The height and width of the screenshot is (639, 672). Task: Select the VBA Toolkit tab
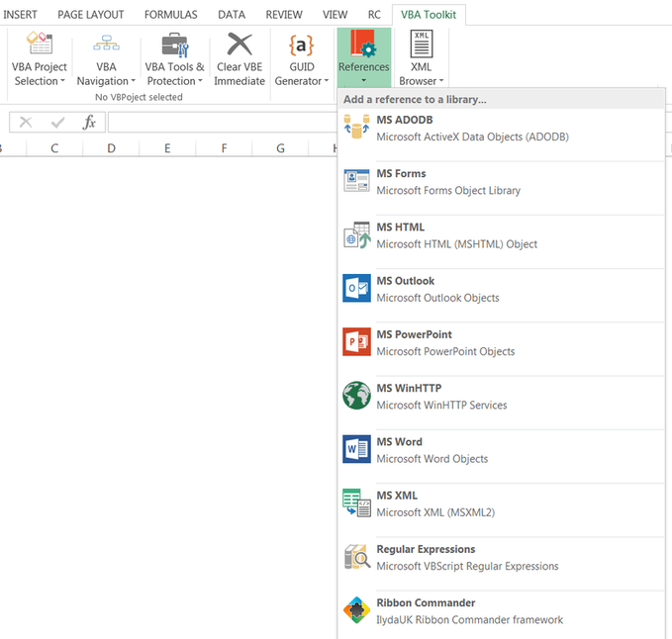tap(429, 15)
